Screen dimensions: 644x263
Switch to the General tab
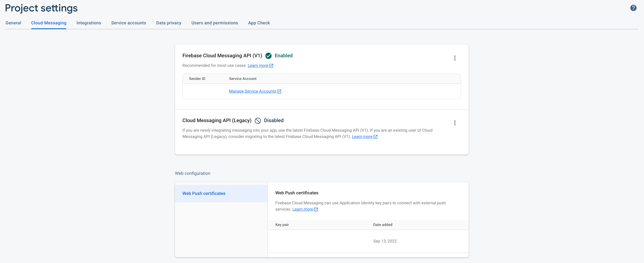click(13, 23)
